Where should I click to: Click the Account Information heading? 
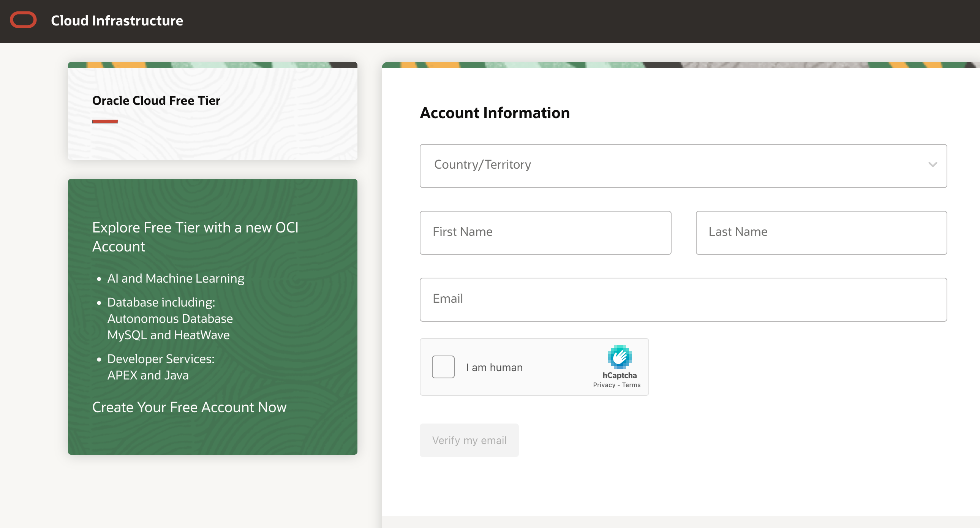click(495, 113)
